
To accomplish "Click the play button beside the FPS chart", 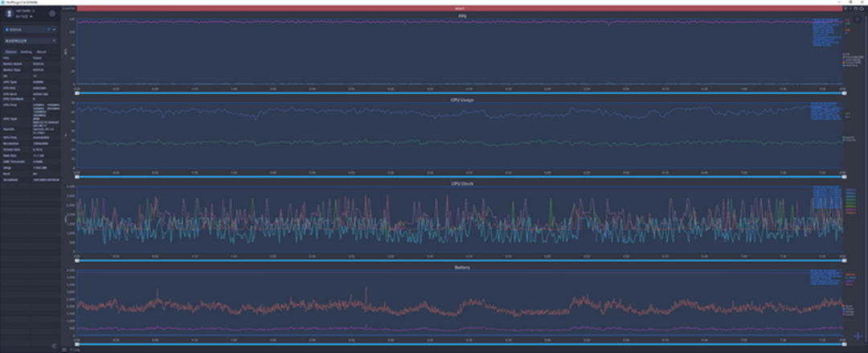I will (x=858, y=19).
